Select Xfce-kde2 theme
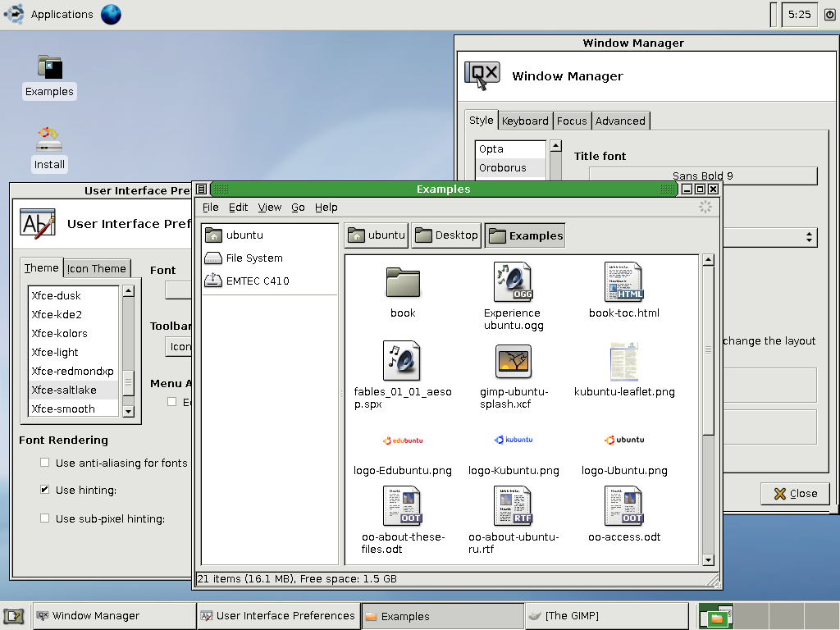The image size is (840, 630). (x=73, y=314)
